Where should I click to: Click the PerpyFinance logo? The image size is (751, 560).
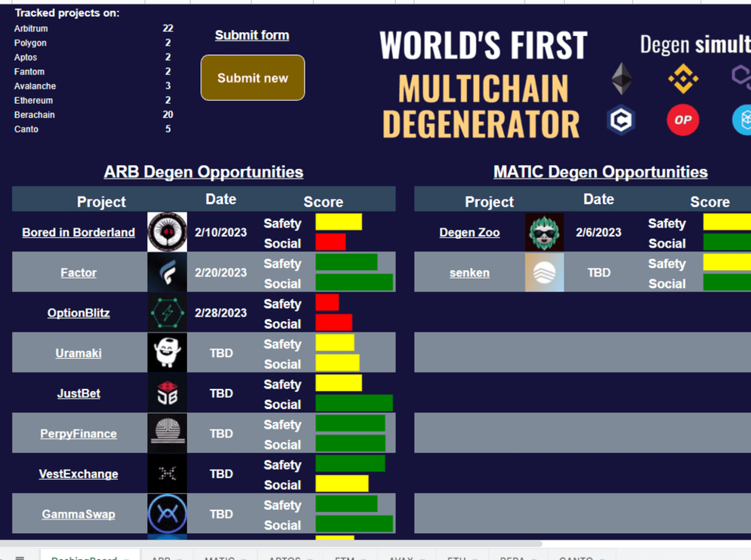tap(167, 433)
